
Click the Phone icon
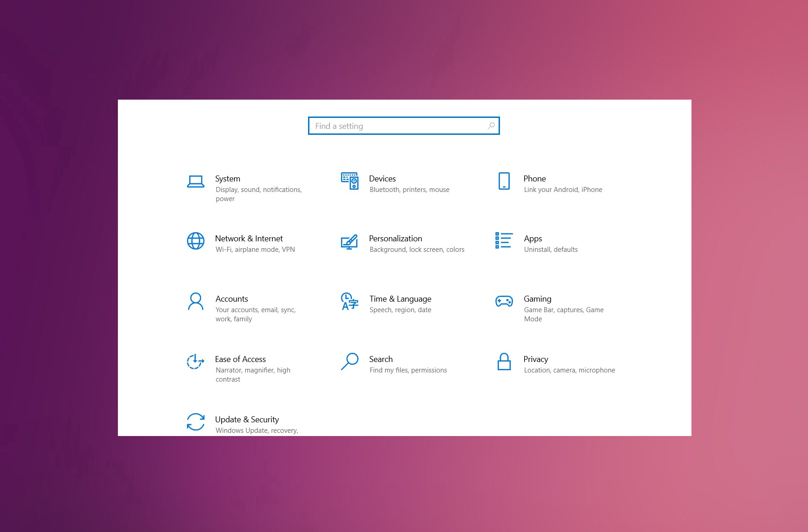click(504, 181)
